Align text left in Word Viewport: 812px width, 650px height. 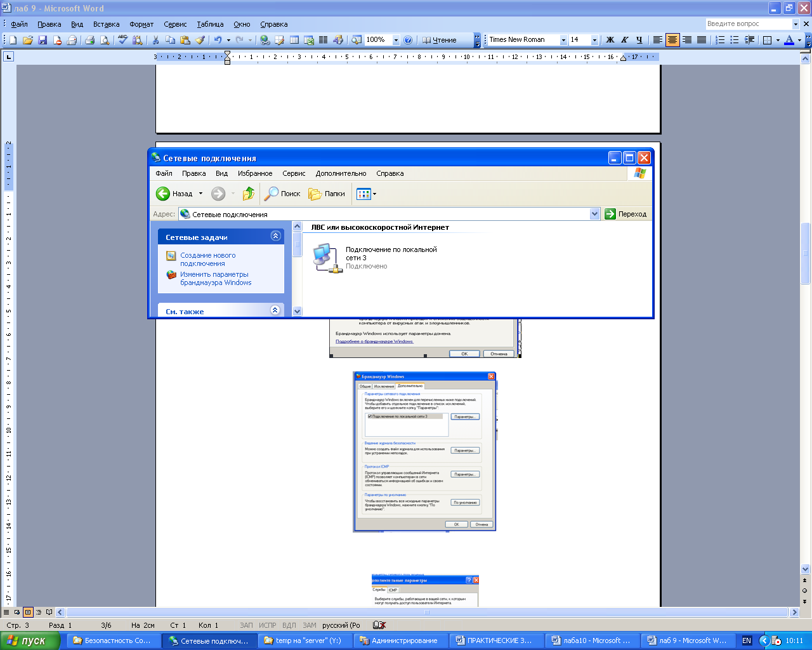658,40
